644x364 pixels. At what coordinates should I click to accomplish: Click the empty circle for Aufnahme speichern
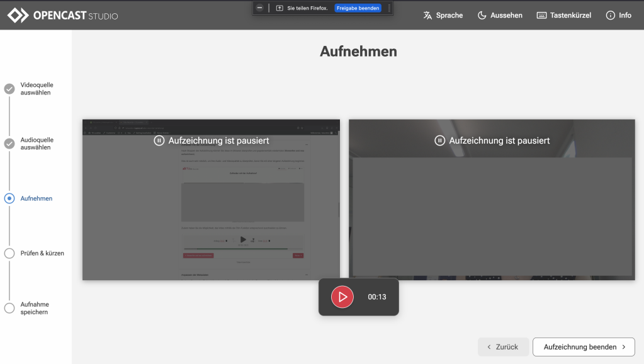(x=9, y=308)
